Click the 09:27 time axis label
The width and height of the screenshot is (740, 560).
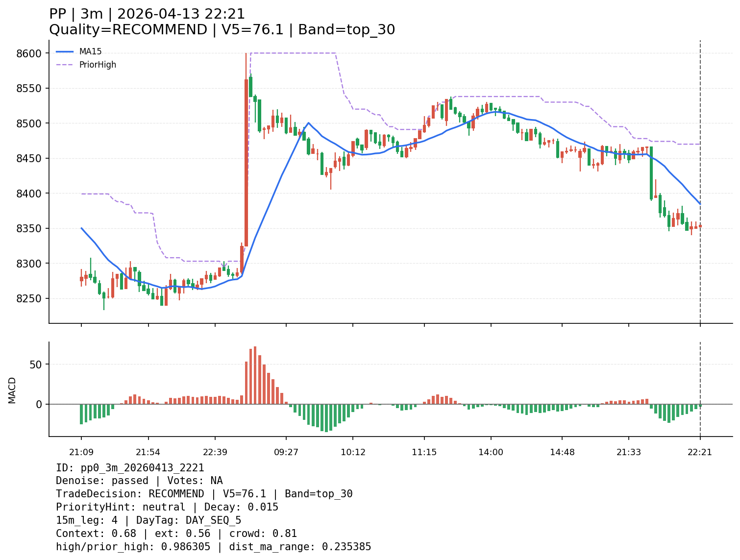pos(286,452)
